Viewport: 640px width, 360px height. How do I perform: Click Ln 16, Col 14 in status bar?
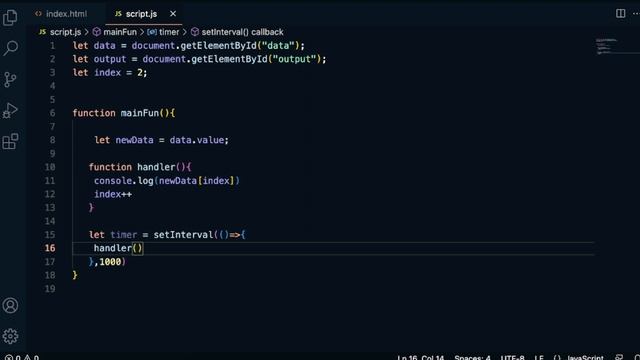pos(420,358)
